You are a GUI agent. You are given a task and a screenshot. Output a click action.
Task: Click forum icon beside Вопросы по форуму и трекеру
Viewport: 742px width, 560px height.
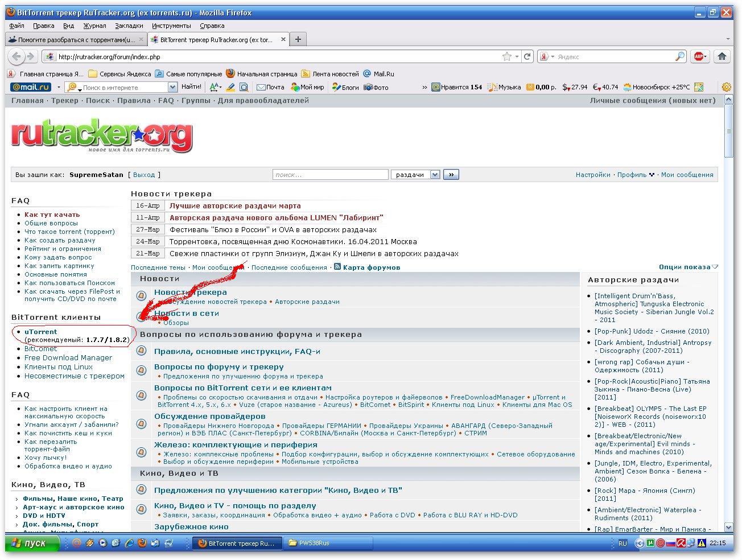point(142,370)
